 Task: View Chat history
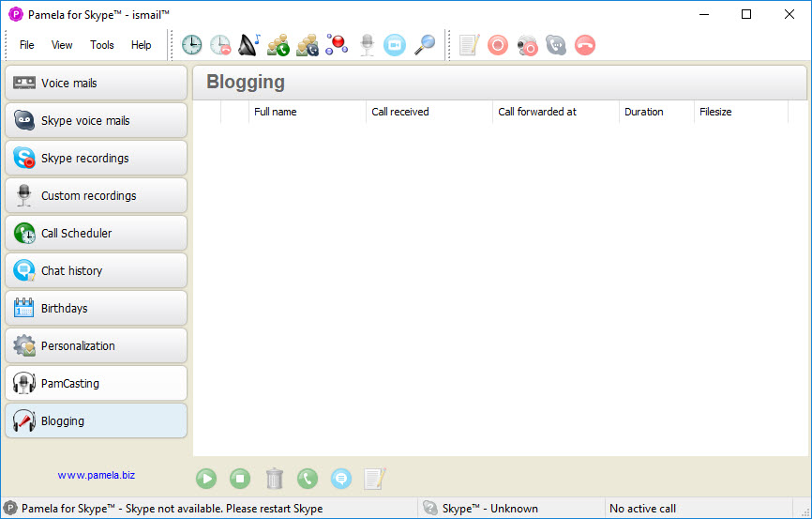click(96, 270)
